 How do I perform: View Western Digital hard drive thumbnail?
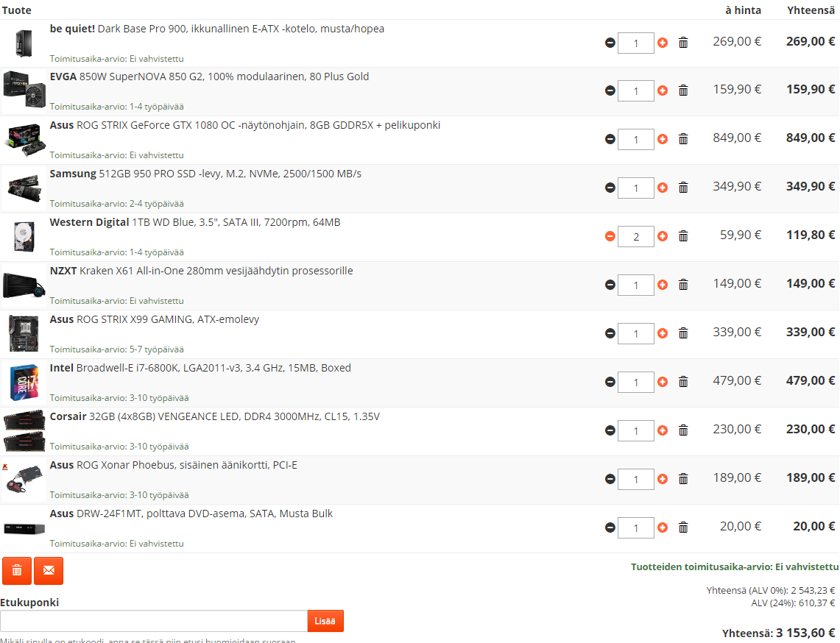[24, 237]
